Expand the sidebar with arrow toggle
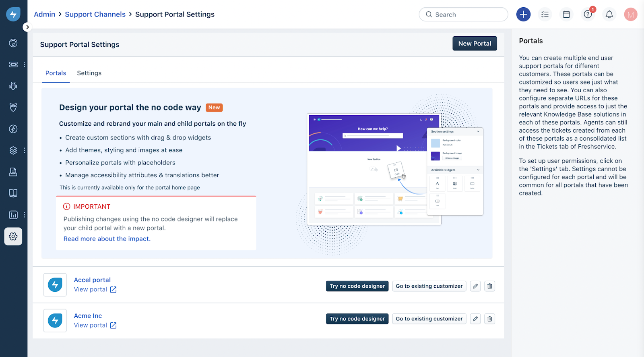 [27, 27]
